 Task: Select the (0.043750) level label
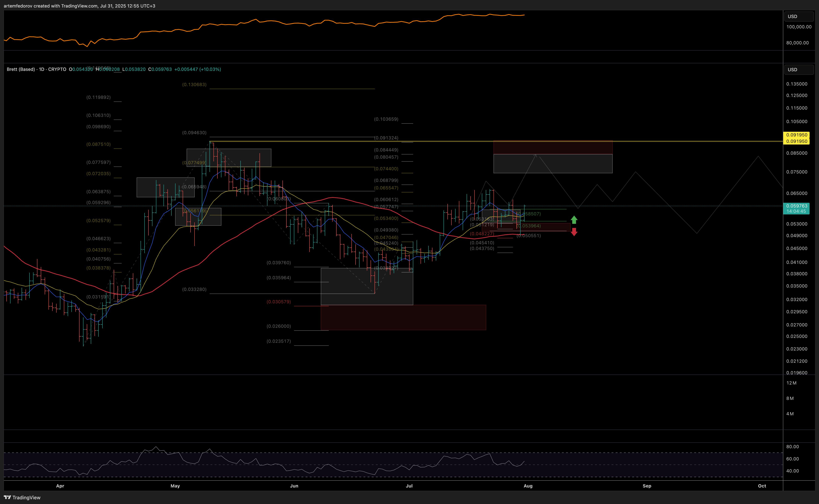(x=482, y=248)
